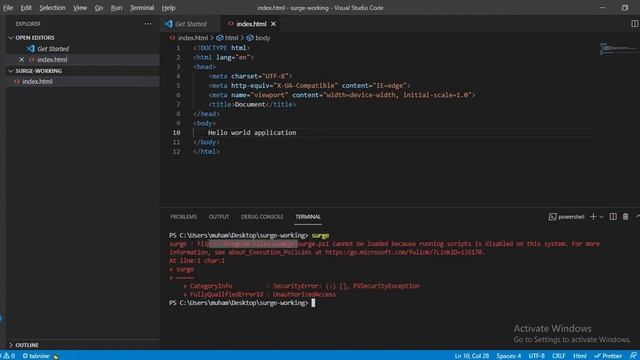Open the tabnine status bar item

(40, 356)
